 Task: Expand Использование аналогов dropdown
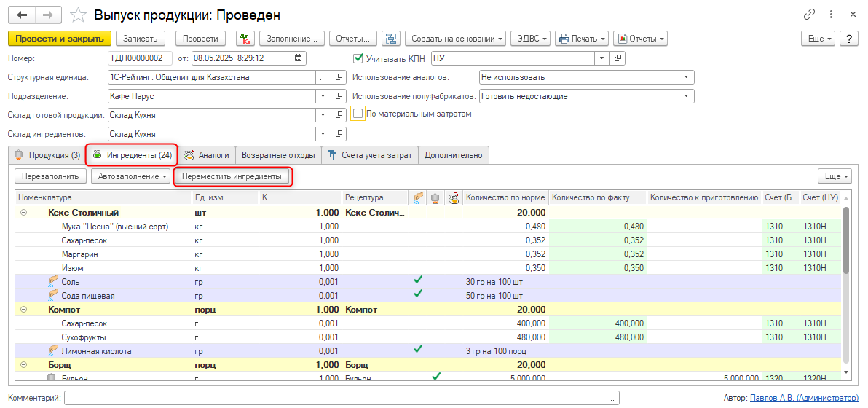tap(686, 77)
